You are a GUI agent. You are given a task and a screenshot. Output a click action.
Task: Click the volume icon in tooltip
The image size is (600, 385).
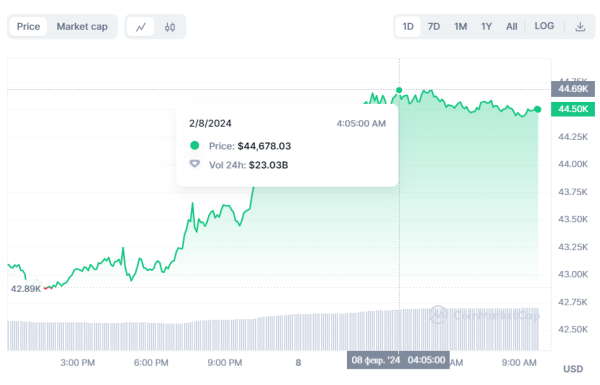click(x=195, y=164)
